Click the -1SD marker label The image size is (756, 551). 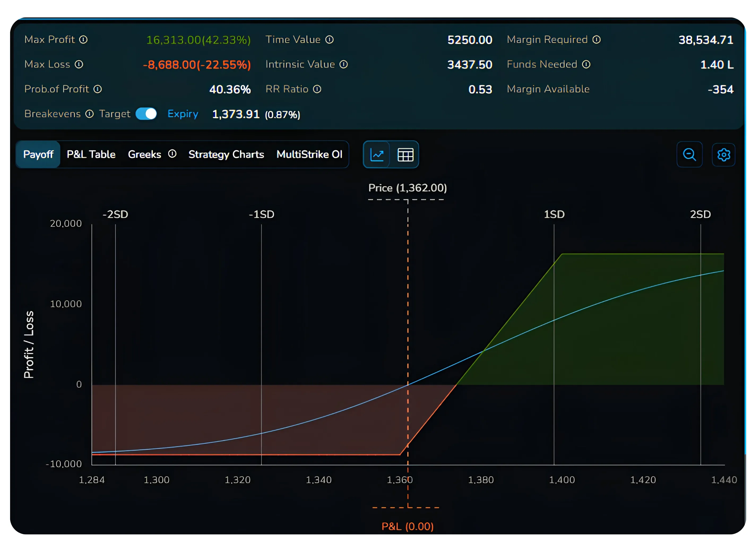click(x=261, y=214)
